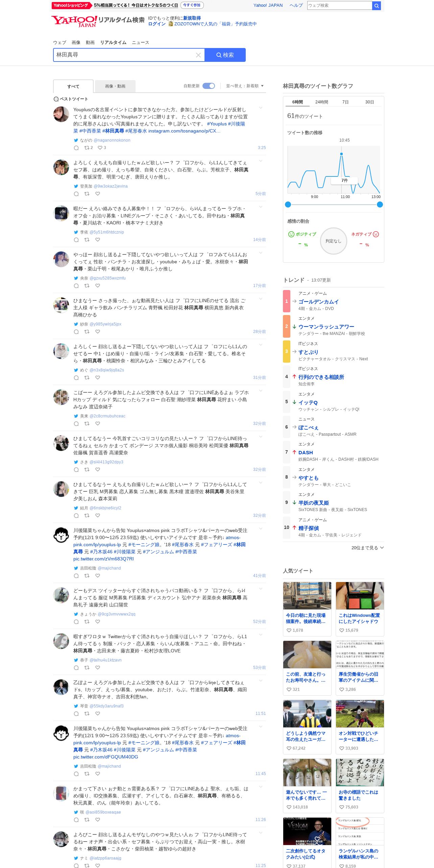
Task: Select the 30日 graph range tab
Action: pyautogui.click(x=369, y=102)
